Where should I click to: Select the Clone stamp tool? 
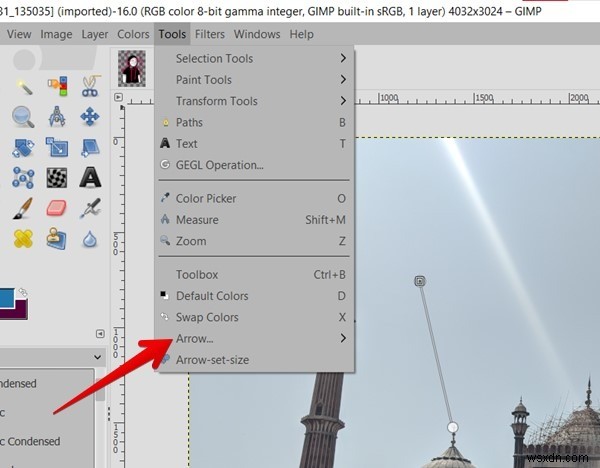click(x=57, y=239)
